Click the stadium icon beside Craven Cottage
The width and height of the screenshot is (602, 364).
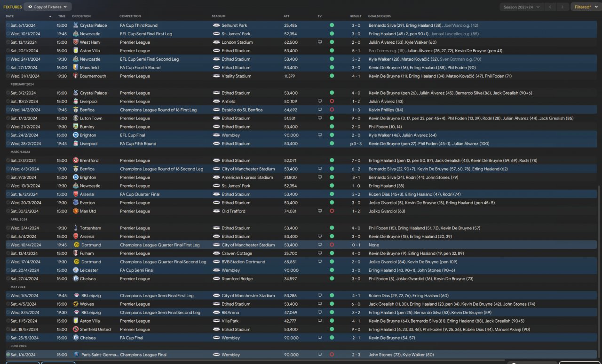point(216,253)
